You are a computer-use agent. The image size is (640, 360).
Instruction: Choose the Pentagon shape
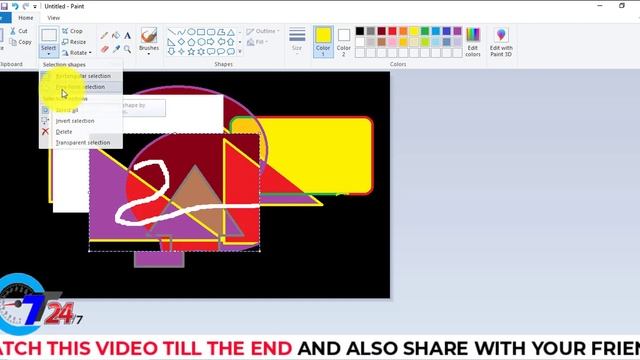click(191, 42)
